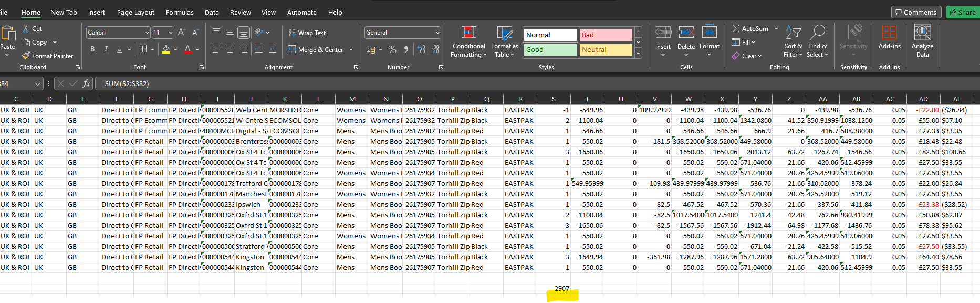Click the Copy icon
The width and height of the screenshot is (980, 303).
pos(26,42)
